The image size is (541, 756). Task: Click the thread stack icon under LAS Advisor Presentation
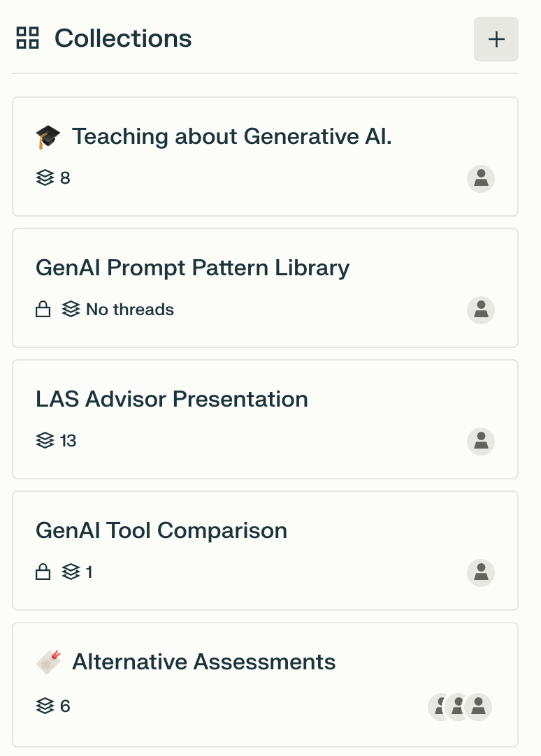pos(44,440)
